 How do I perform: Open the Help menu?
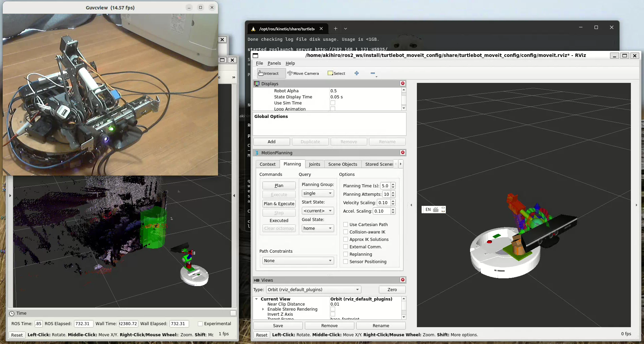pyautogui.click(x=290, y=63)
